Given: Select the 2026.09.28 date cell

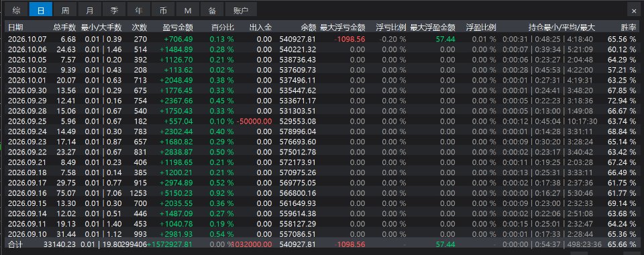Looking at the screenshot, I should [x=27, y=111].
